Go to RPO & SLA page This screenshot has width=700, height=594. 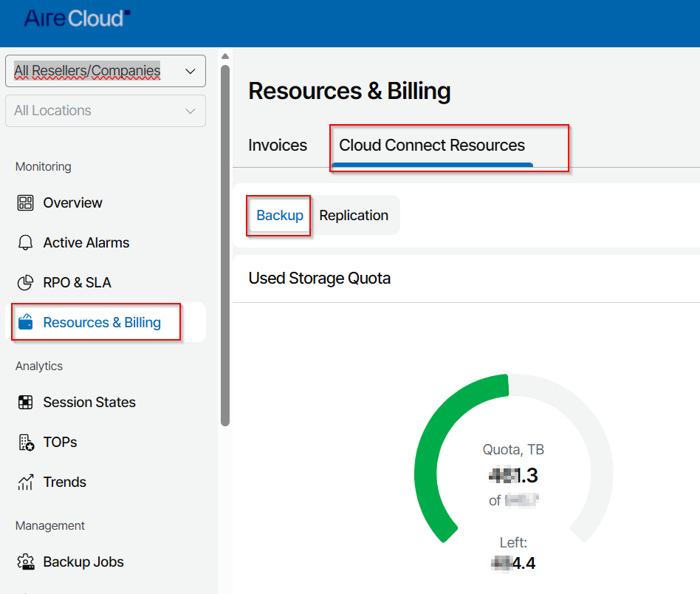[x=78, y=282]
